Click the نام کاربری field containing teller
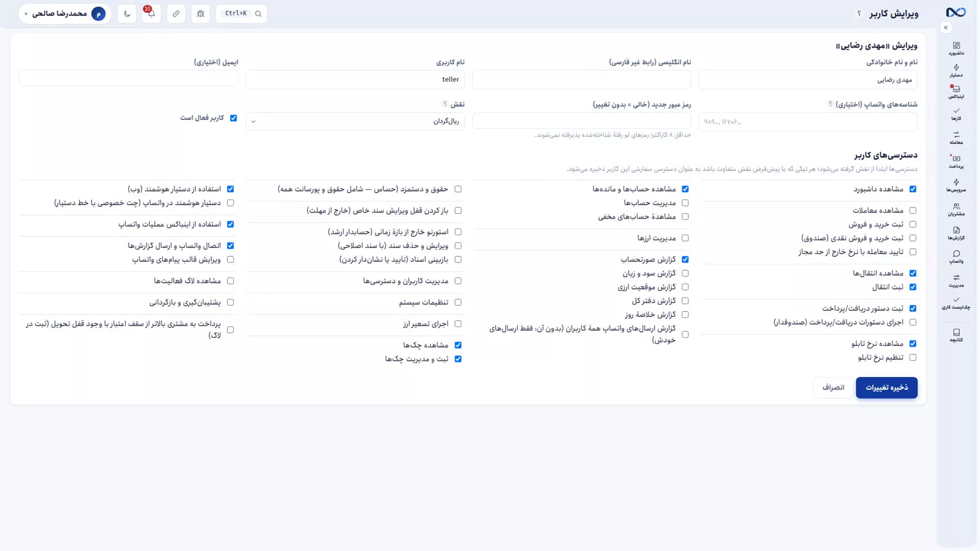 [355, 79]
